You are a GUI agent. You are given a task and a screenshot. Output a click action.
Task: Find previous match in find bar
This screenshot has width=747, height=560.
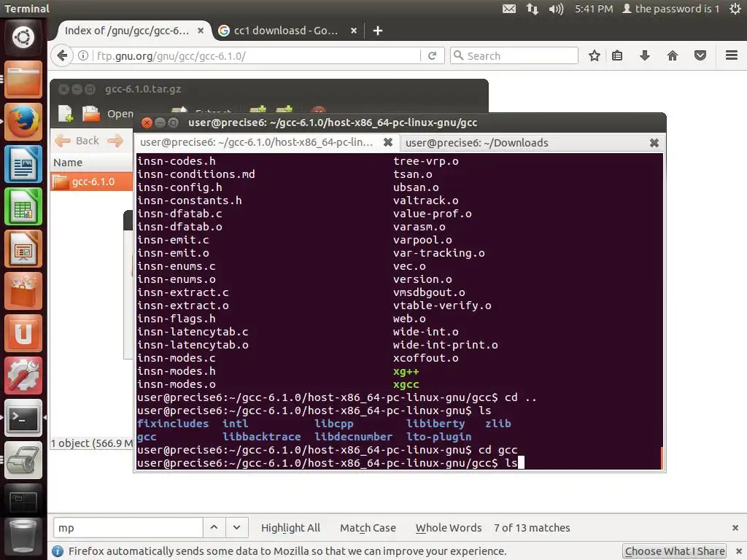coord(214,528)
